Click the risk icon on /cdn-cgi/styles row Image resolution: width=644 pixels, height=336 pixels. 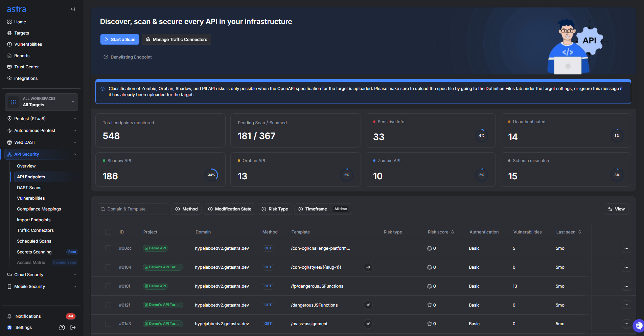368,267
